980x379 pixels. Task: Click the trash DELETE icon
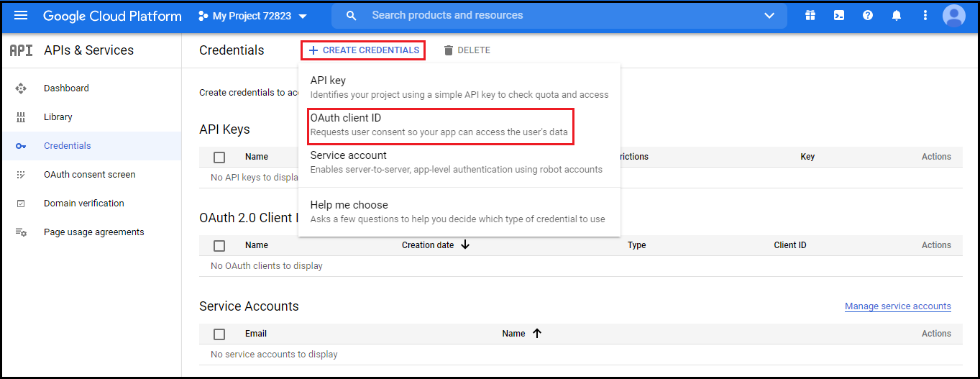click(449, 50)
